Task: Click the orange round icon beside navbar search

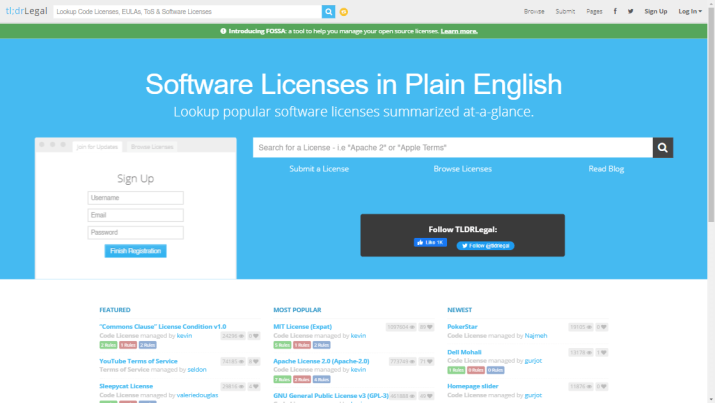Action: (x=344, y=11)
